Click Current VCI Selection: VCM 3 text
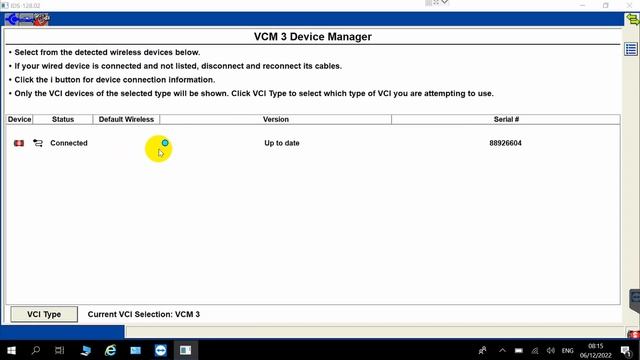 coord(144,314)
